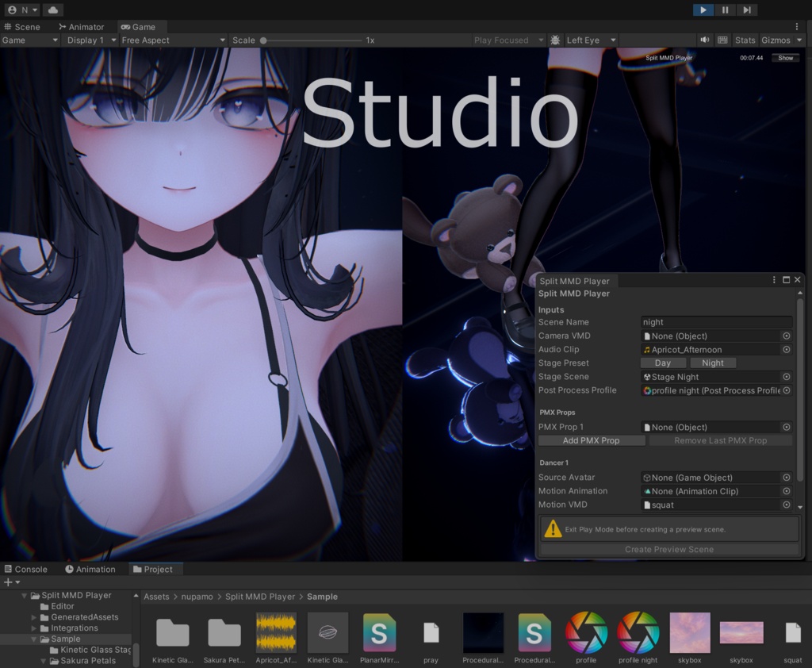
Task: Click the frame debugger bug icon
Action: 555,40
